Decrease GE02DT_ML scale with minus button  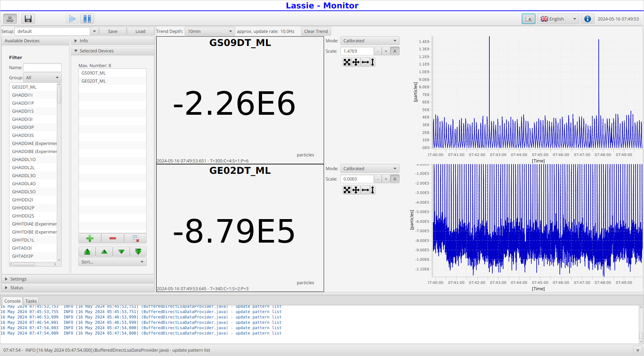point(378,179)
